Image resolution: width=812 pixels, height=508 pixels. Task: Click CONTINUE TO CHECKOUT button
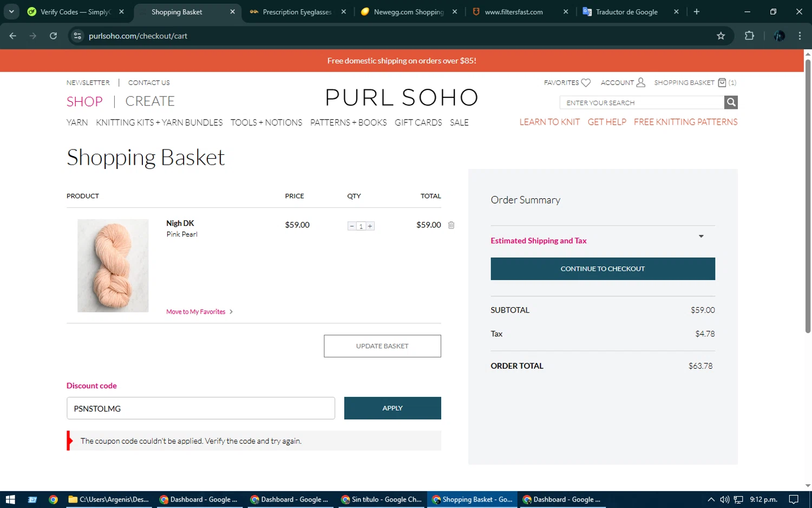click(603, 269)
